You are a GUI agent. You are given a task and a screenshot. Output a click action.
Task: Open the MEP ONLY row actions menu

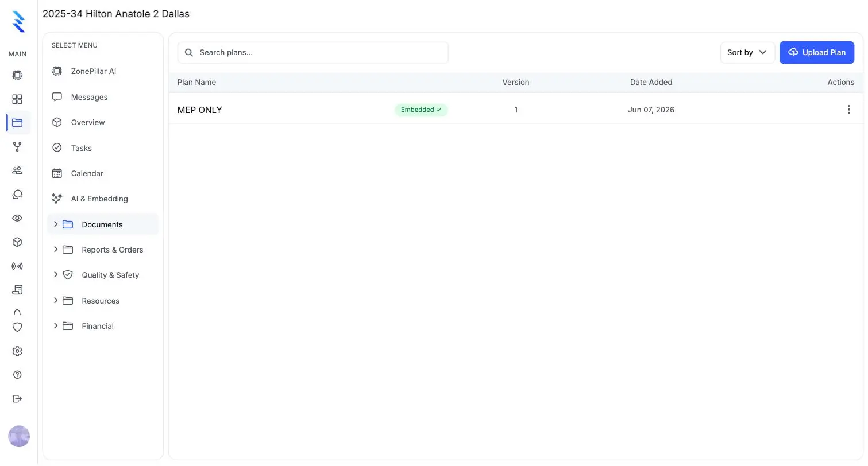click(x=848, y=110)
